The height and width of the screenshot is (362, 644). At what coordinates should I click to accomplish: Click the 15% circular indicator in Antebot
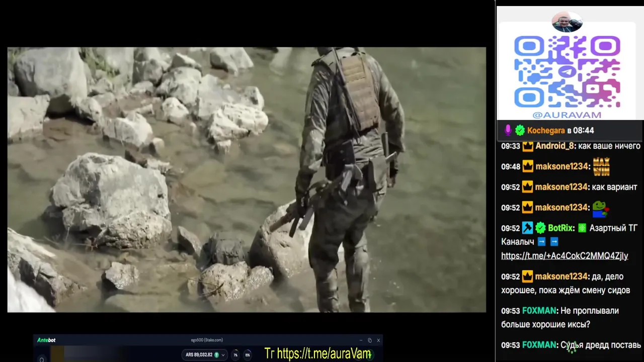pyautogui.click(x=247, y=355)
